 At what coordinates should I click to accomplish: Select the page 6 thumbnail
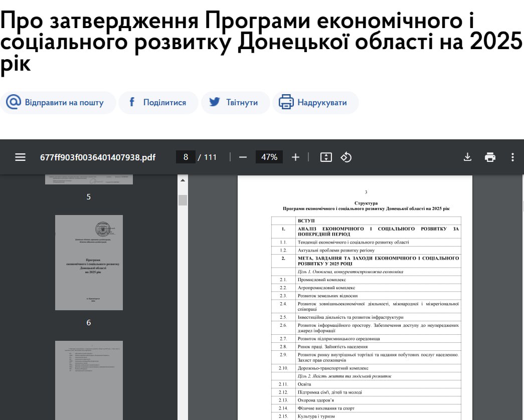89,262
